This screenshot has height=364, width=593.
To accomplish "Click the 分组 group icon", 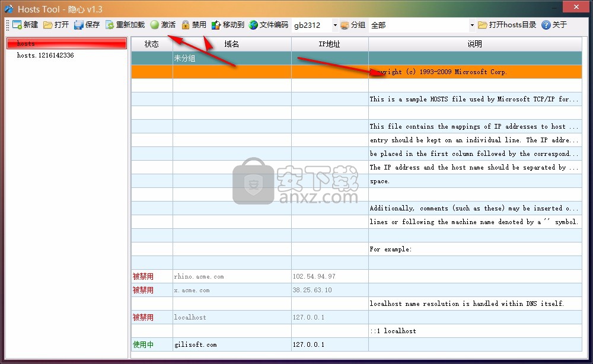I will (x=345, y=25).
